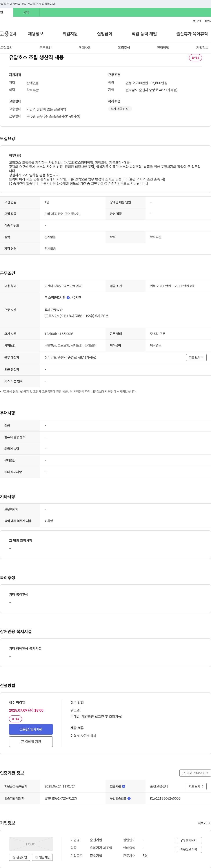Image resolution: width=211 pixels, height=868 pixels.
Task: Click the D-14 badge under 접수 마감일
Action: tap(16, 719)
